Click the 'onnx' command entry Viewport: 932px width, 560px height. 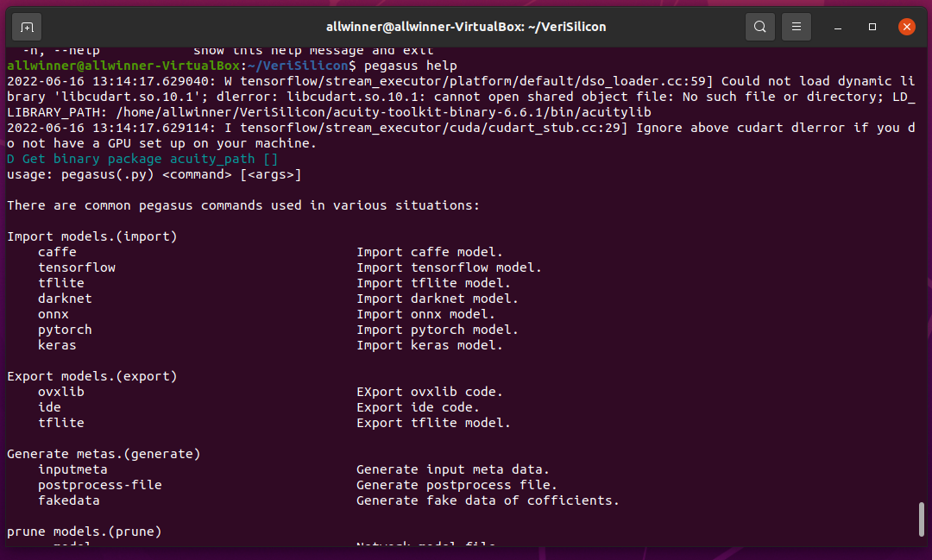(54, 314)
